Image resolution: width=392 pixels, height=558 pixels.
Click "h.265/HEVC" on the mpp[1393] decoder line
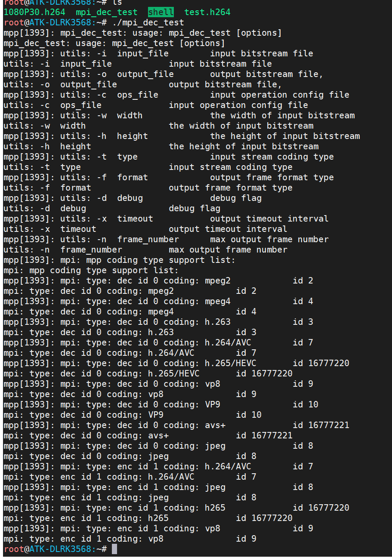coord(230,363)
